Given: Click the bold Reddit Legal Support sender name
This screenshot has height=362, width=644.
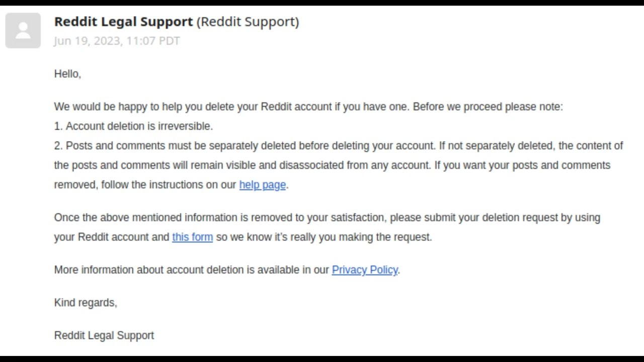Looking at the screenshot, I should tap(123, 22).
